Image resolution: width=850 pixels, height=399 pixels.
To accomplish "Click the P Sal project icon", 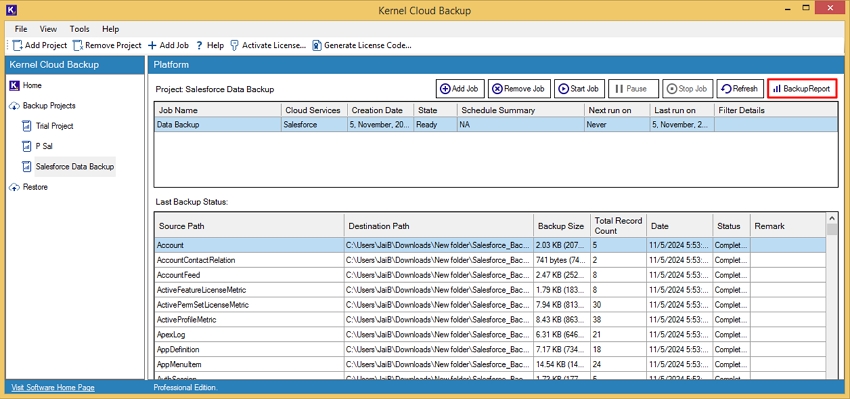I will coord(27,146).
